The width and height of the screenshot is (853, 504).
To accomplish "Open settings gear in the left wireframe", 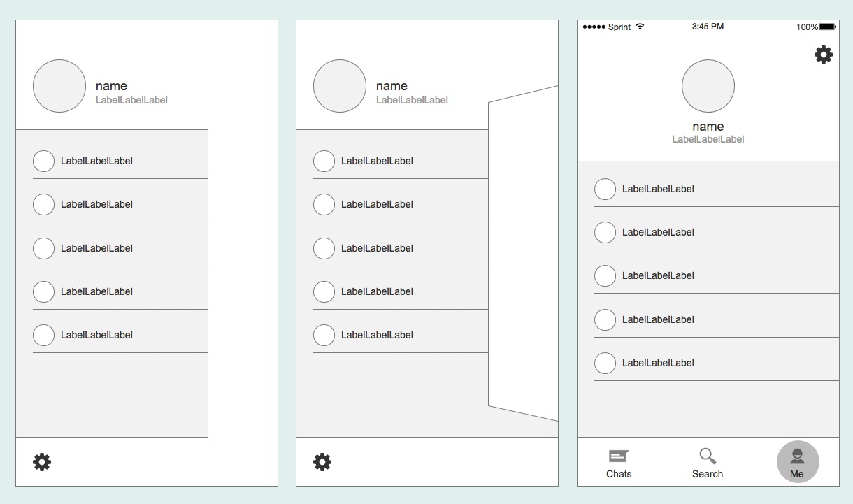I will 42,462.
